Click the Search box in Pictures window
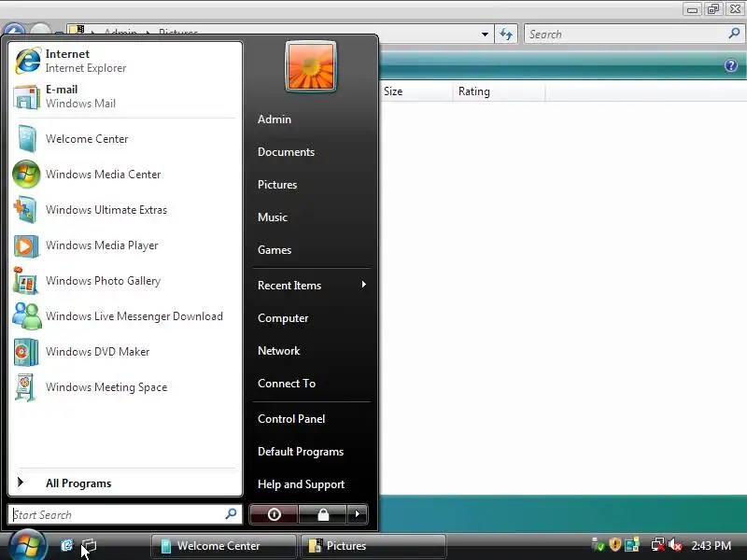The width and height of the screenshot is (747, 560). click(634, 34)
